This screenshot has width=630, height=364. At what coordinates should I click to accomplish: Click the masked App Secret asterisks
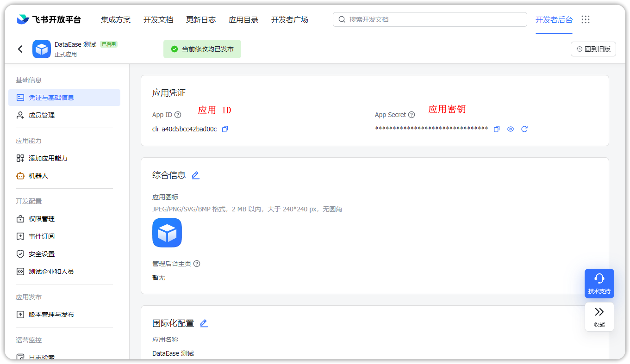431,129
